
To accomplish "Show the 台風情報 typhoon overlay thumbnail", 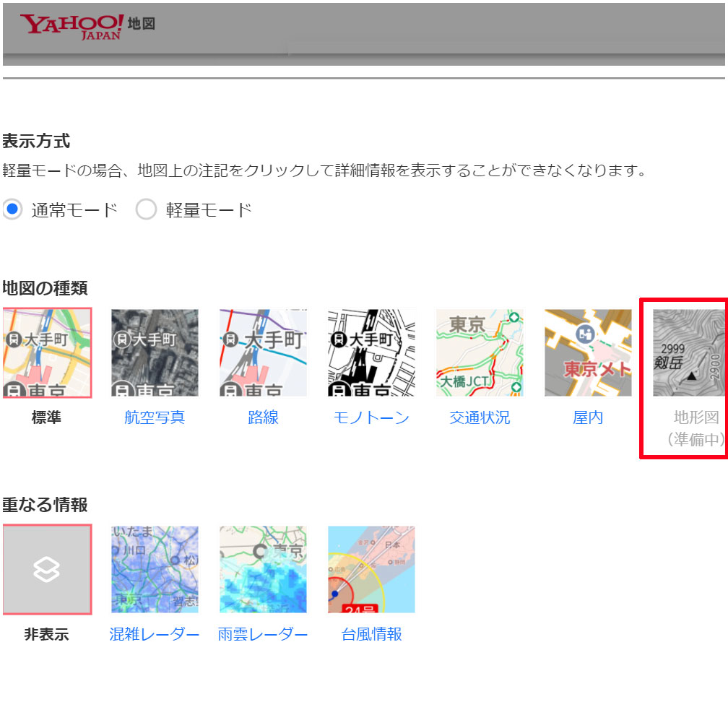I will click(371, 570).
